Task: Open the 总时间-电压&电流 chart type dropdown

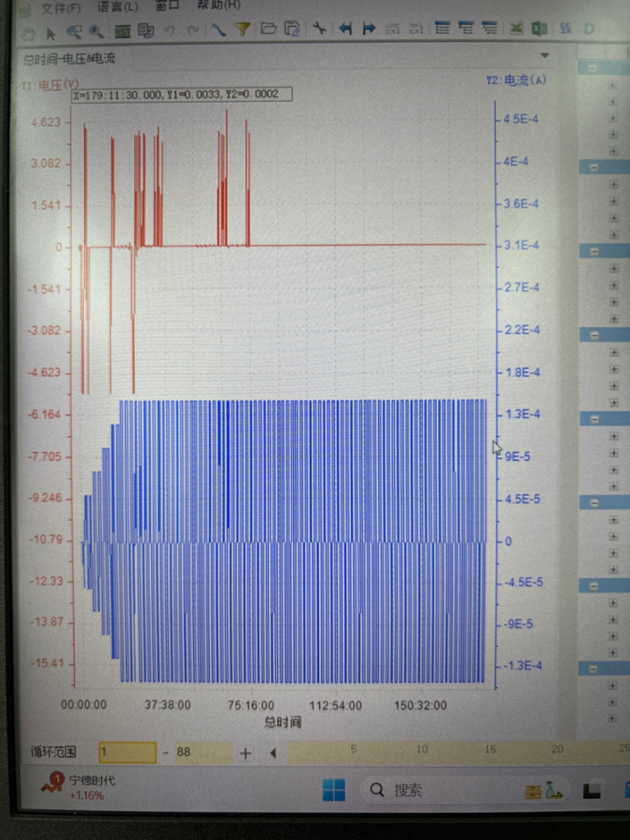Action: (544, 55)
